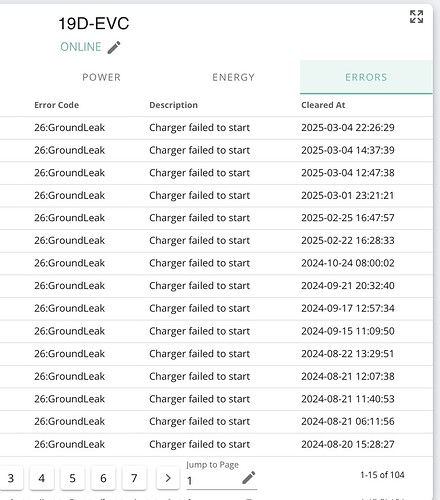Screen dimensions: 440x500
Task: Select the error row cleared 2024-10-24 08:00:02
Action: click(216, 263)
